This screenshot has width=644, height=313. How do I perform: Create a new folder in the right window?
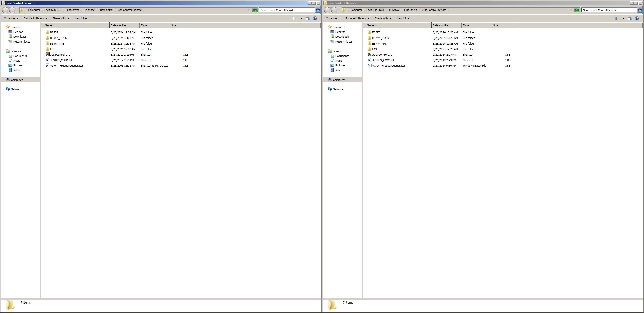(403, 18)
